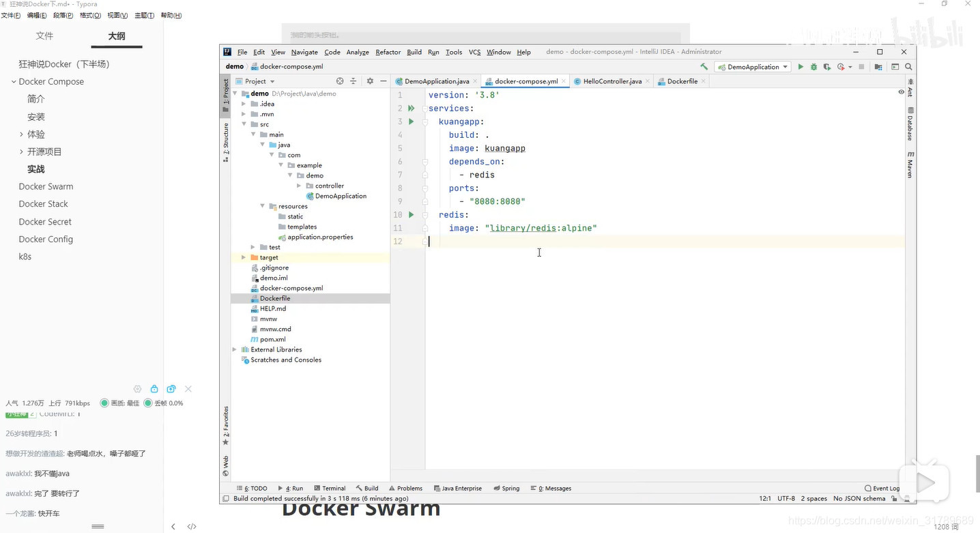Open the Maven tool window strip

coord(910,164)
